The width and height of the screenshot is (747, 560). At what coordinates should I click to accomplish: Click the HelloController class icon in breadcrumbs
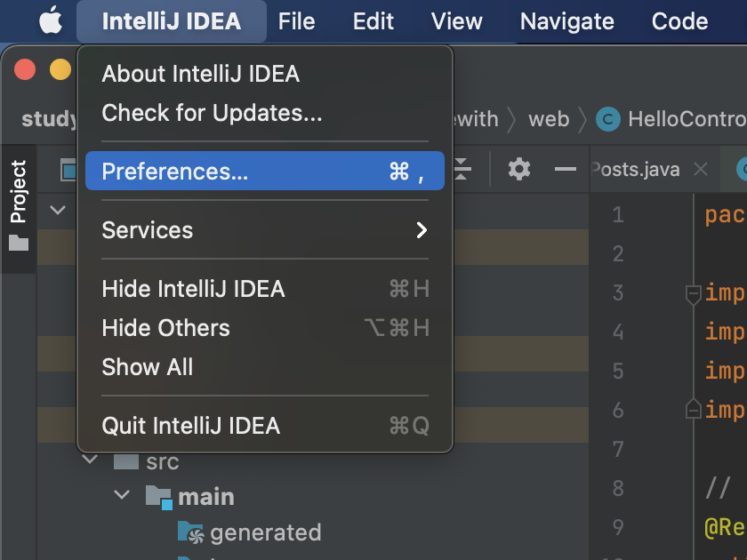pyautogui.click(x=606, y=118)
